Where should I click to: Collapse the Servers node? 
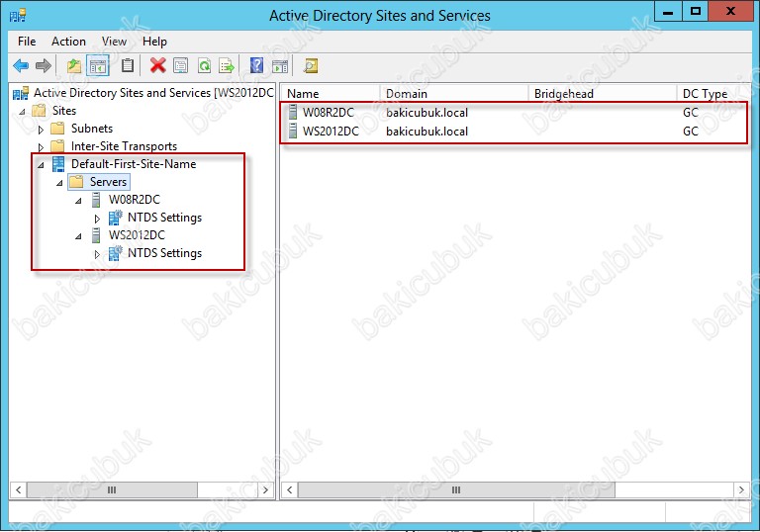pos(59,183)
